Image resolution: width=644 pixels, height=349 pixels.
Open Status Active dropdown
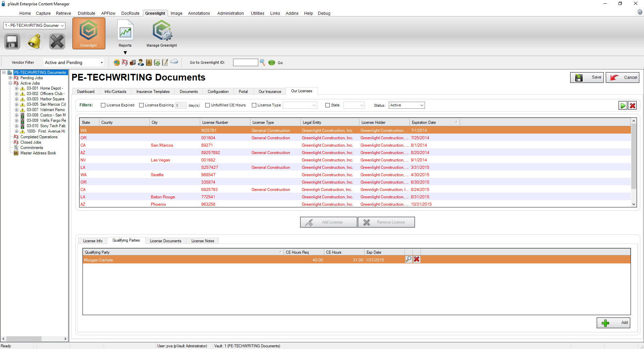pyautogui.click(x=407, y=105)
